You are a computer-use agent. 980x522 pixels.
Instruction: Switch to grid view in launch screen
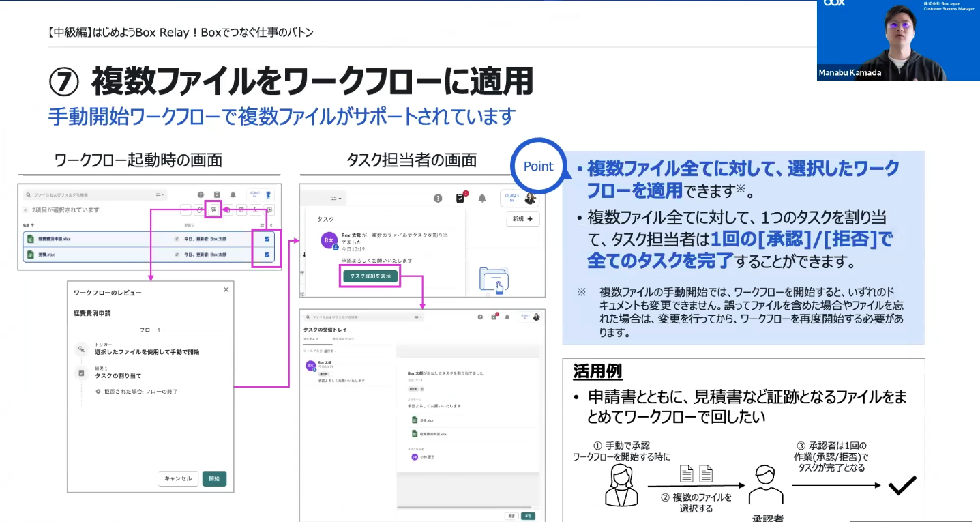point(262,225)
